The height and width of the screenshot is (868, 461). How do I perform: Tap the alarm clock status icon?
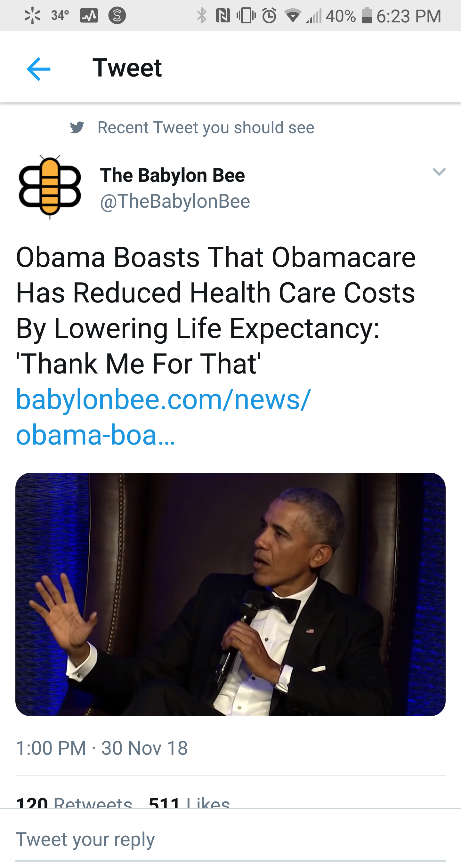(269, 15)
